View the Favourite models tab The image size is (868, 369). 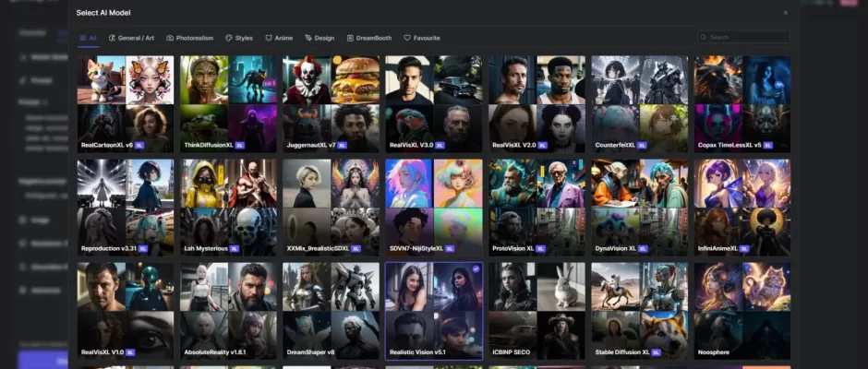422,38
